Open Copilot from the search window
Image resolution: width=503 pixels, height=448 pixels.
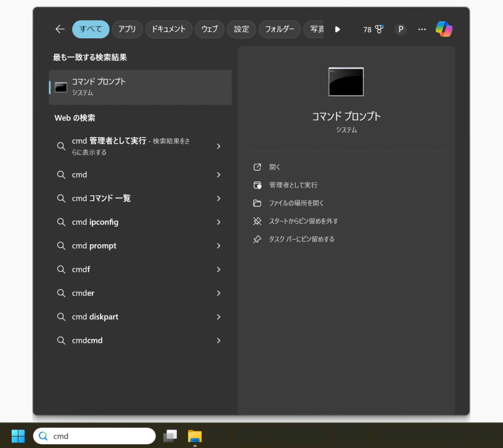444,29
